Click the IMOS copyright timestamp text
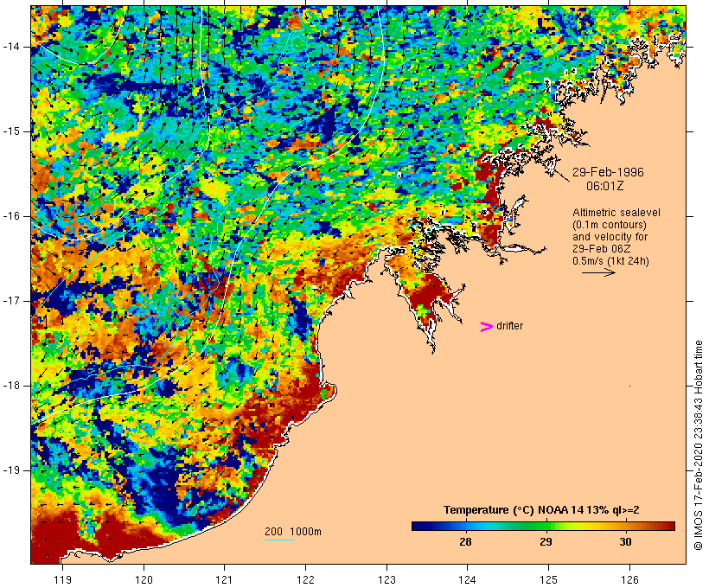 pos(698,445)
